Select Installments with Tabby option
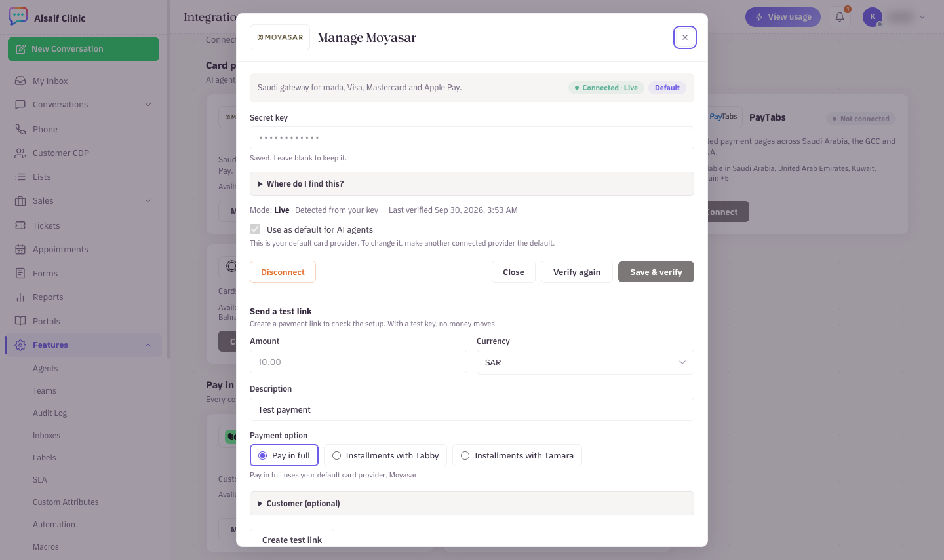The height and width of the screenshot is (560, 944). (385, 455)
